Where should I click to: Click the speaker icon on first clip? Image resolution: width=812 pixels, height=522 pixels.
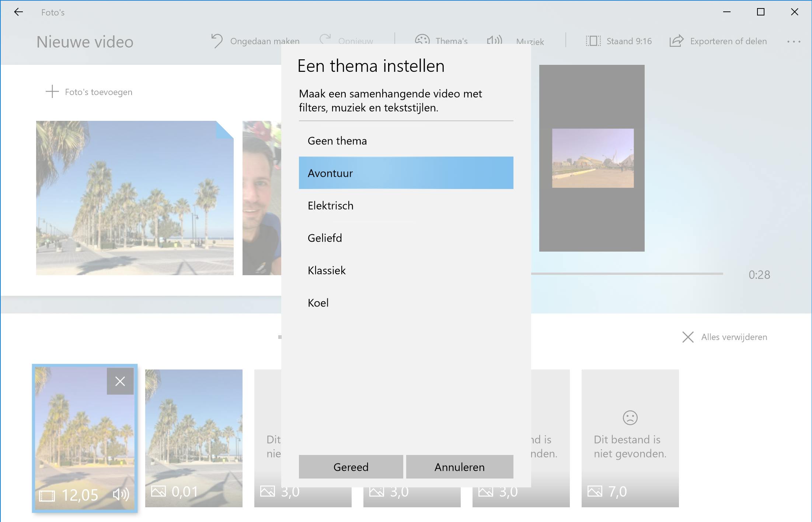[x=121, y=494]
